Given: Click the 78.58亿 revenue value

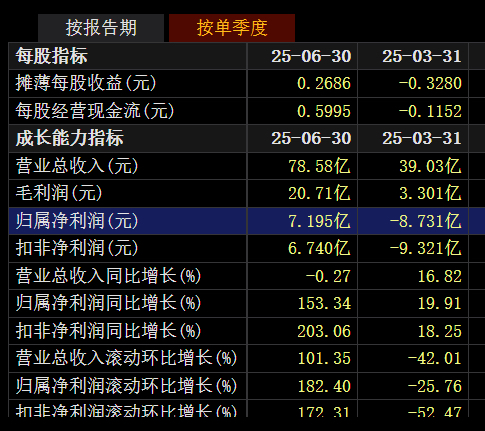Looking at the screenshot, I should [x=319, y=166].
